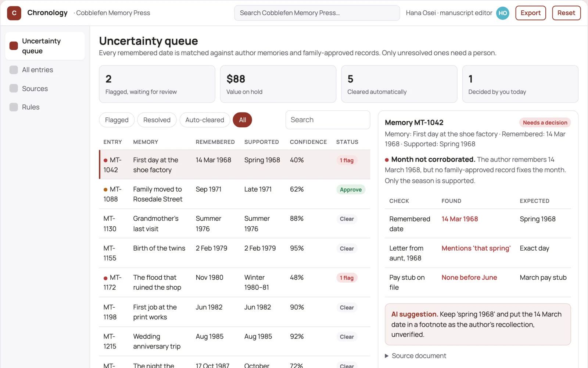This screenshot has width=588, height=368.
Task: Open Sources in sidebar
Action: pyautogui.click(x=45, y=89)
